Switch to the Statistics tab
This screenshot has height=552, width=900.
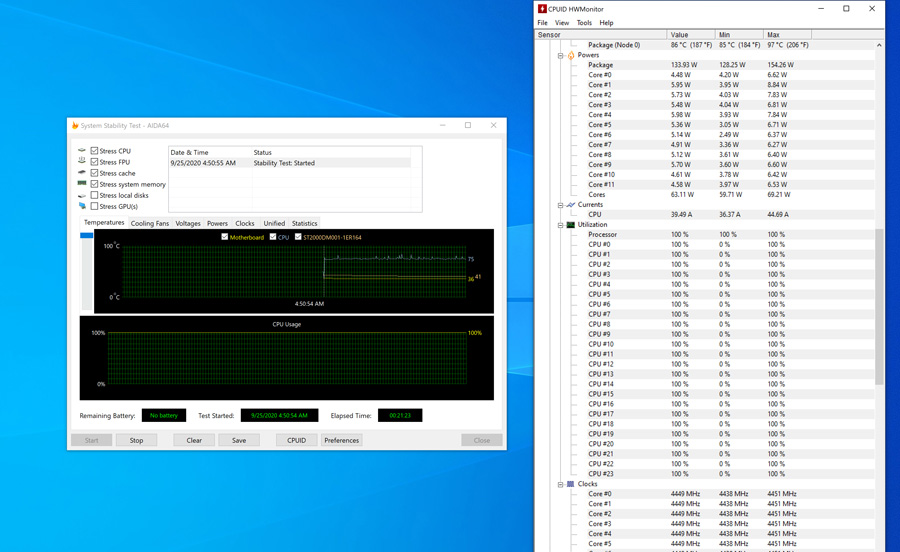(x=304, y=223)
